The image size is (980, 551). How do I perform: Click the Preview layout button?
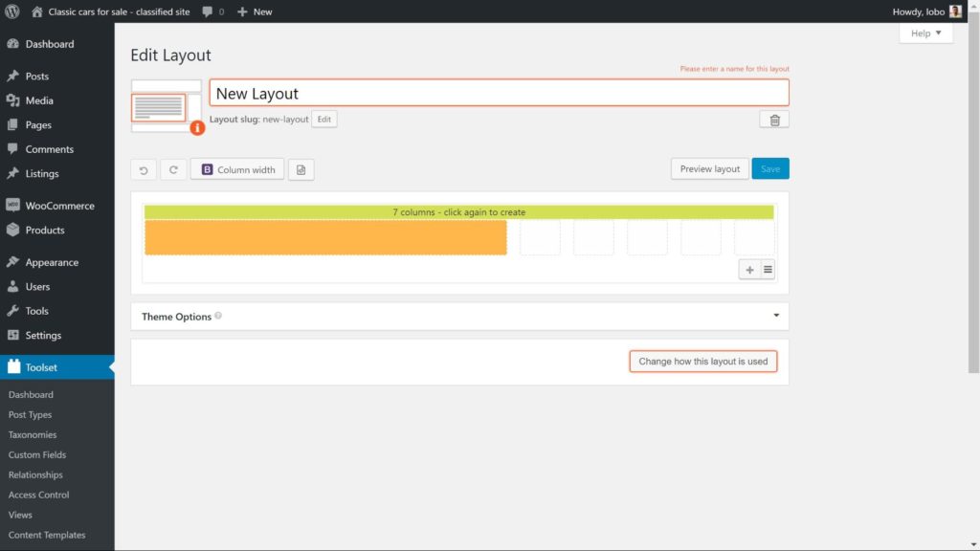coord(709,169)
